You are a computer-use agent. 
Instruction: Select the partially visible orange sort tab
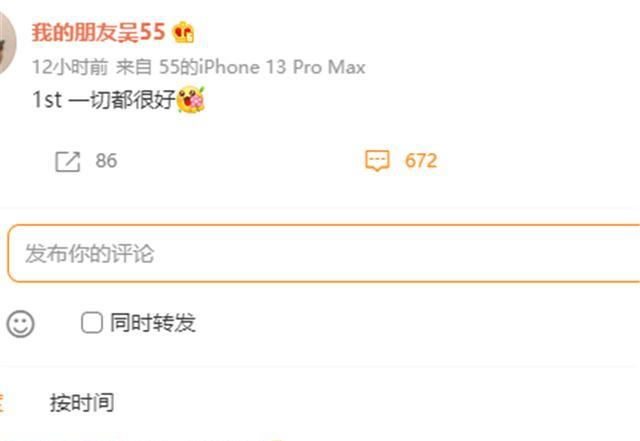pos(2,403)
